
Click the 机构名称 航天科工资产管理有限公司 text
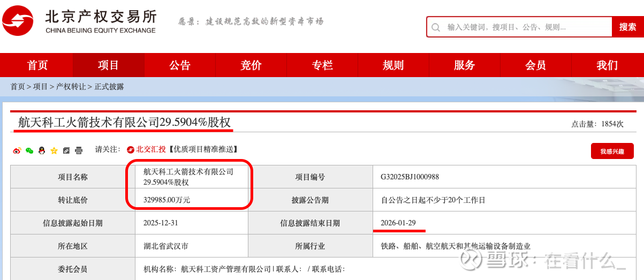point(207,269)
